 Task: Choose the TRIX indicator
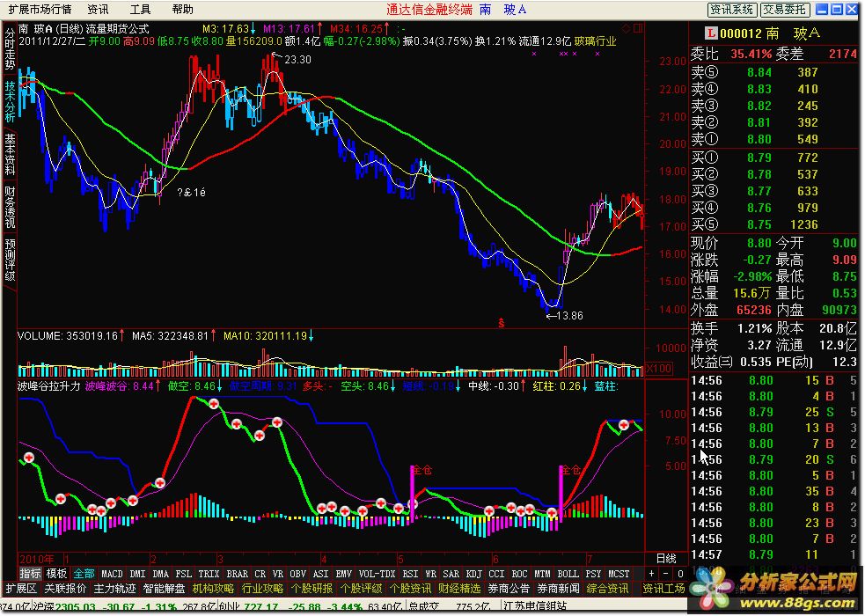click(x=209, y=574)
